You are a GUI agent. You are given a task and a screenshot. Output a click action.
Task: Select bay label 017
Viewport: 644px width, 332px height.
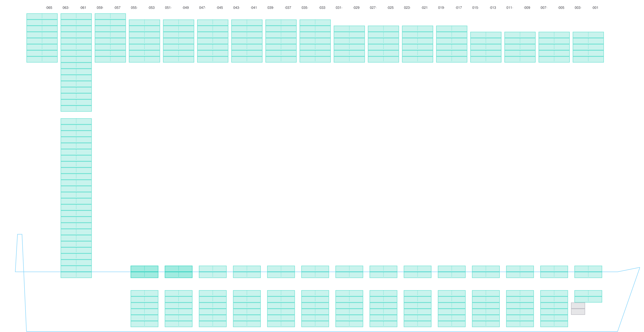[459, 8]
